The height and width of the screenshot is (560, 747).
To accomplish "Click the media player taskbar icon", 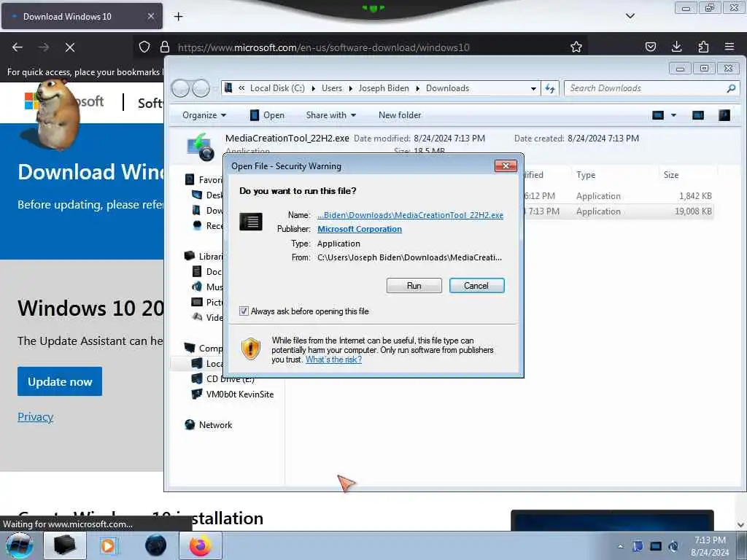I will pos(109,545).
